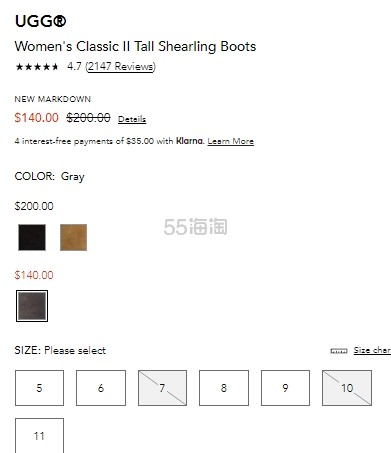Click unavailable size 7 box
Screen dimensions: 391x453
162,388
